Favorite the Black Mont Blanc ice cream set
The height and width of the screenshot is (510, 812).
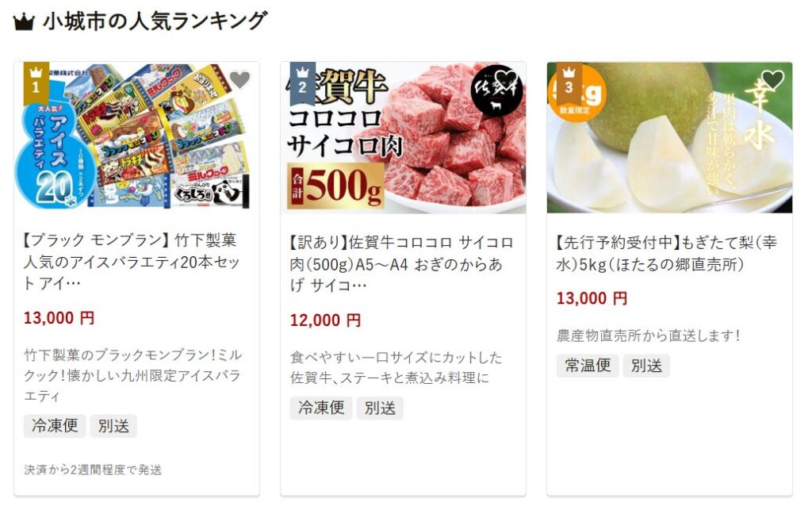pos(239,80)
